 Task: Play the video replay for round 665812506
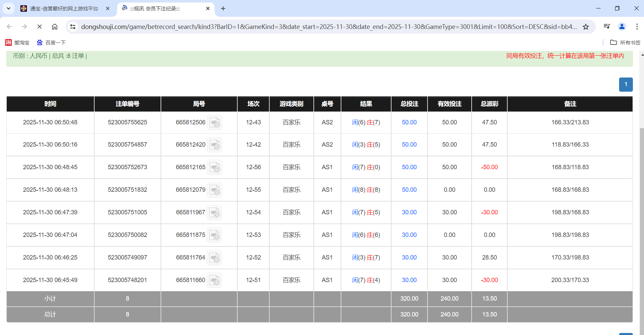click(x=215, y=122)
